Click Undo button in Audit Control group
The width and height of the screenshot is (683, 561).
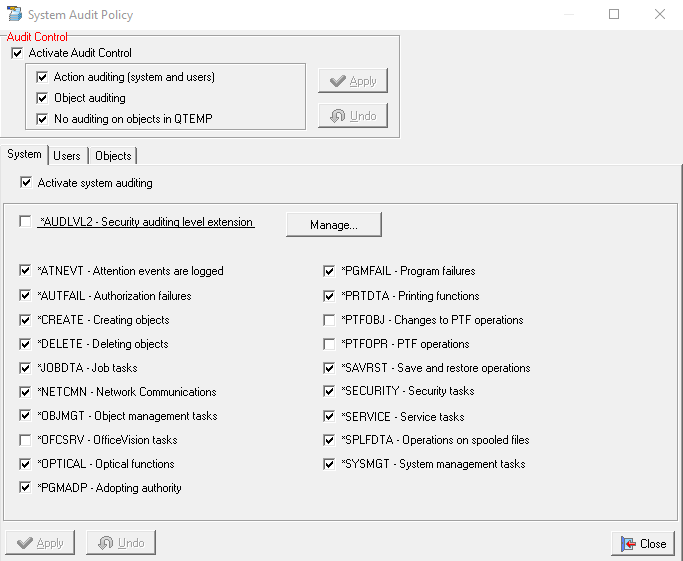click(352, 116)
